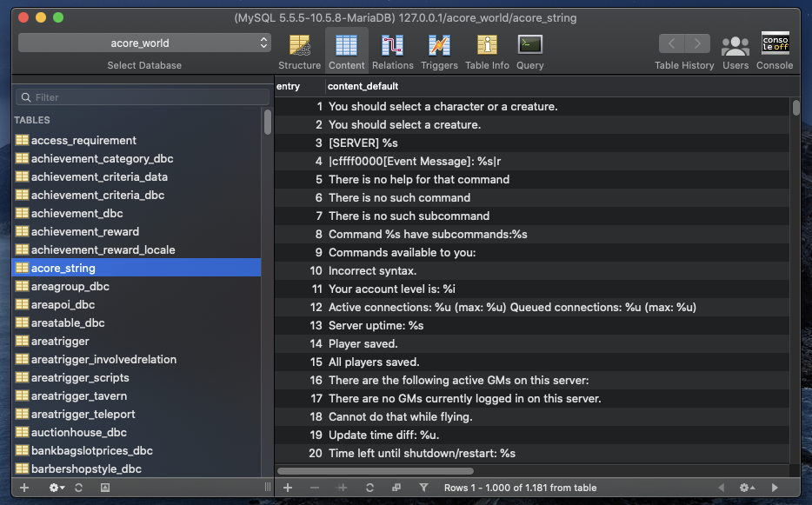The width and height of the screenshot is (812, 505).
Task: Switch to the Relations view
Action: pos(392,50)
